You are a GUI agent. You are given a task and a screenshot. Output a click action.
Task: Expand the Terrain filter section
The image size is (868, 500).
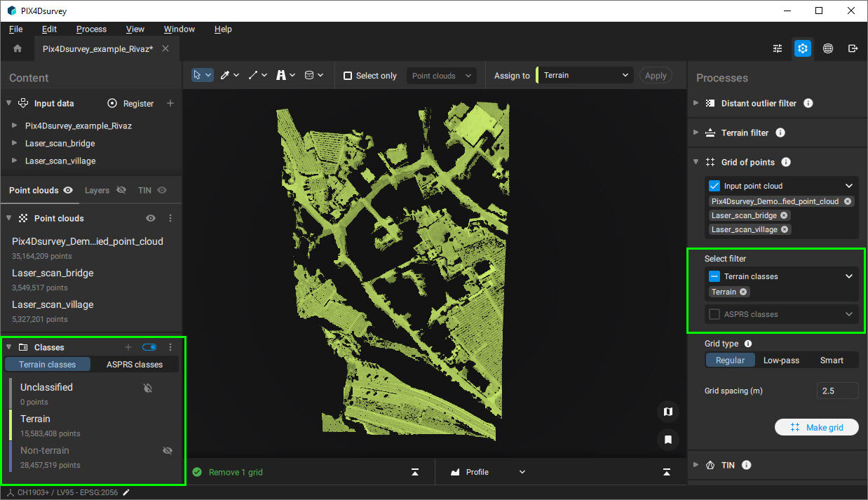coord(696,133)
